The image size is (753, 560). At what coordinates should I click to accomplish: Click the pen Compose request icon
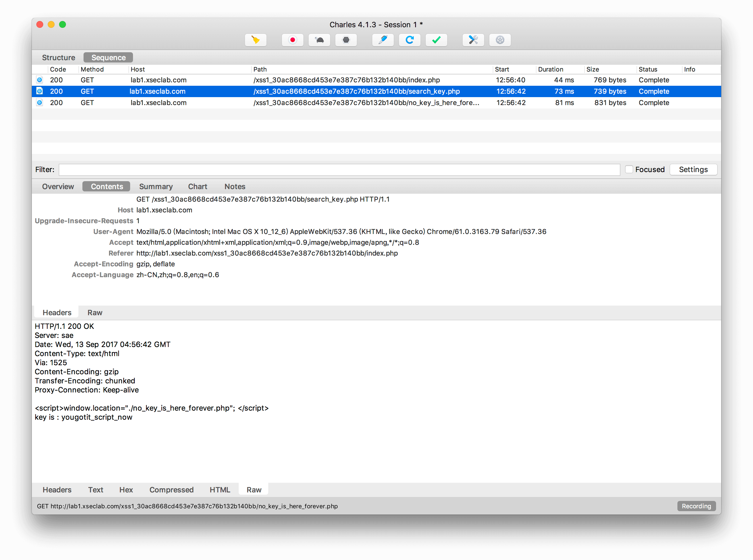[x=383, y=40]
